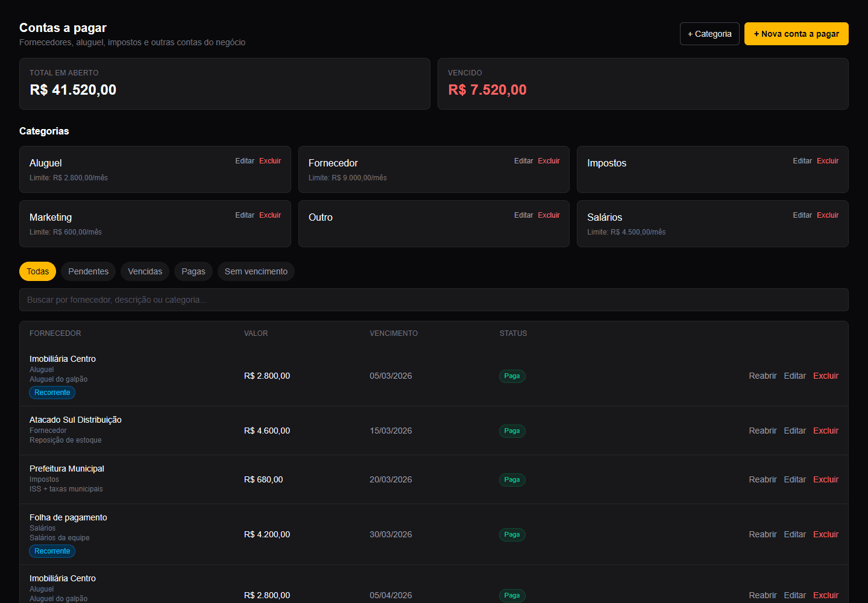868x603 pixels.
Task: Edit the Imobiliária Centro bill due 05/04/2026
Action: pyautogui.click(x=795, y=595)
